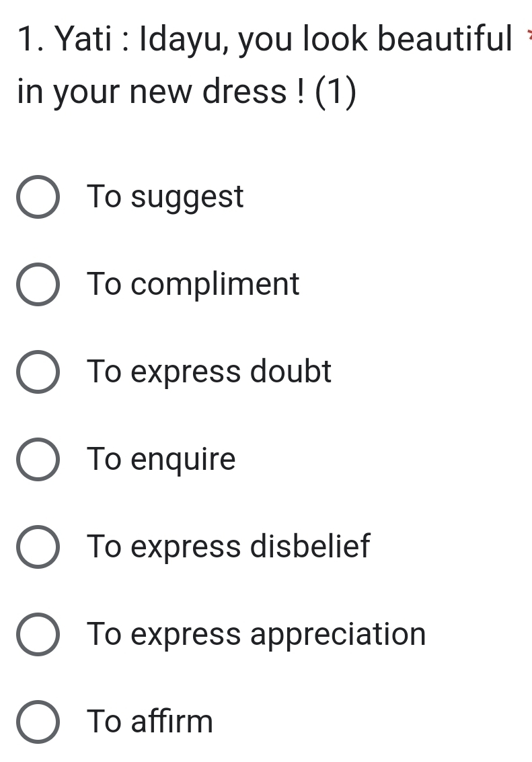This screenshot has width=532, height=762.
Task: Click the word "beautiful" in the question
Action: (445, 39)
